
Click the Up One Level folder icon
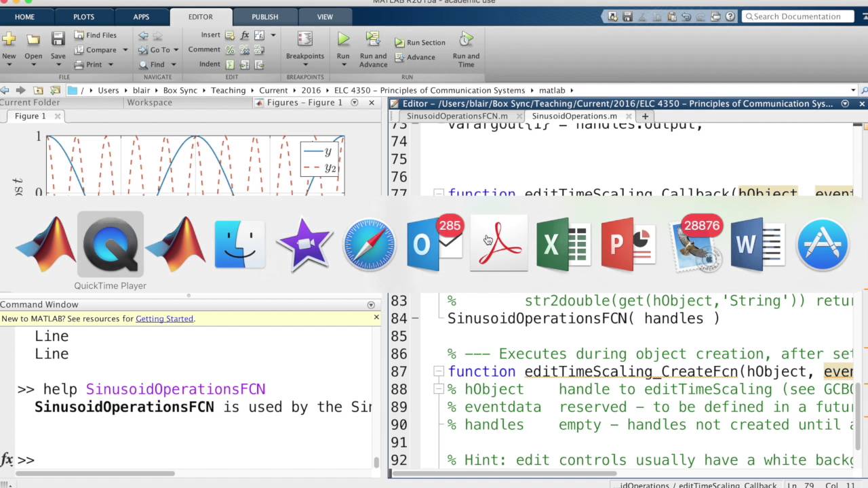click(x=38, y=90)
